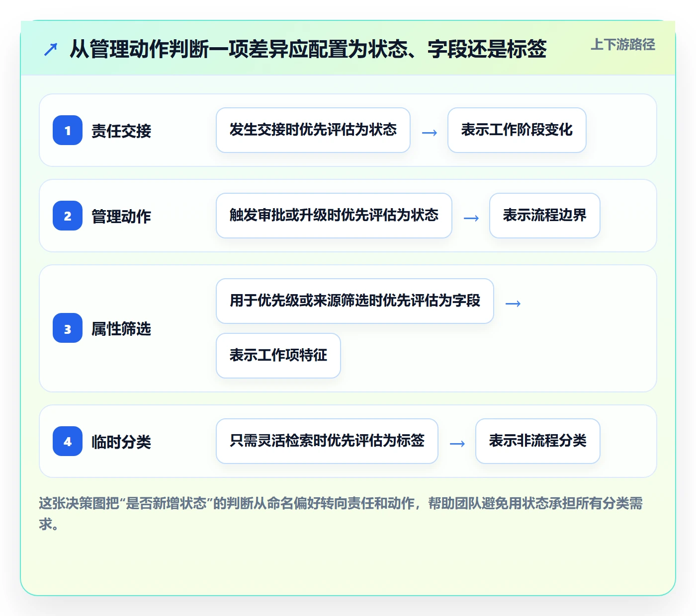Select the box 表示流程边界

tap(545, 216)
